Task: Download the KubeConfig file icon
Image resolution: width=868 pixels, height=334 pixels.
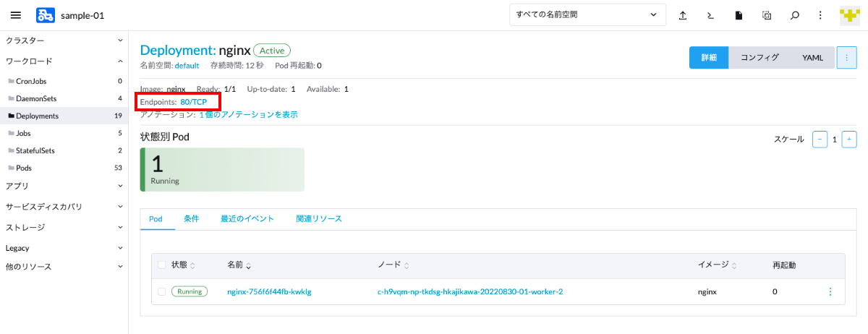Action: pos(739,15)
